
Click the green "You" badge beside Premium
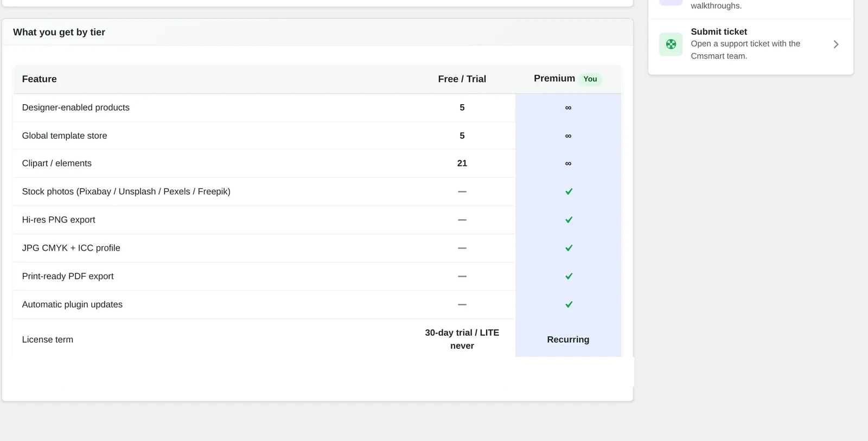[x=590, y=79]
